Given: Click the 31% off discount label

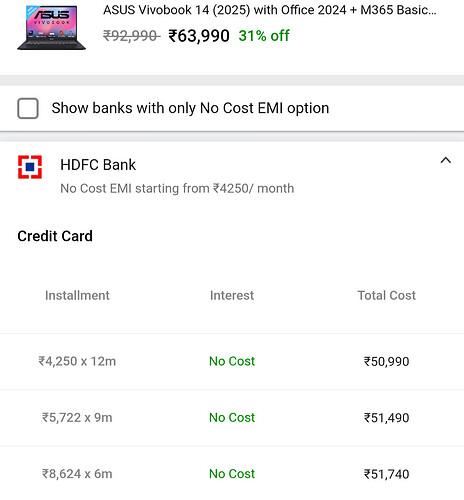Looking at the screenshot, I should tap(264, 36).
